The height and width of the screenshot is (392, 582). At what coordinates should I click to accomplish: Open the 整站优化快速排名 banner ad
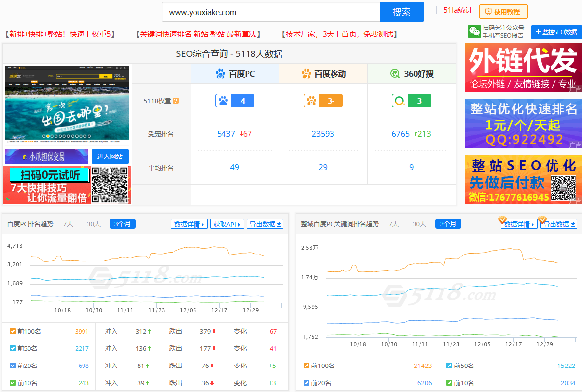(x=524, y=124)
